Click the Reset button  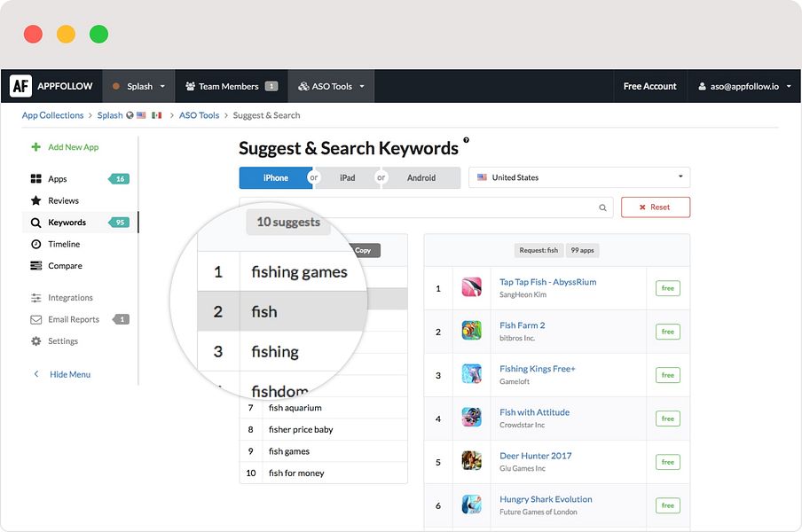pyautogui.click(x=655, y=207)
